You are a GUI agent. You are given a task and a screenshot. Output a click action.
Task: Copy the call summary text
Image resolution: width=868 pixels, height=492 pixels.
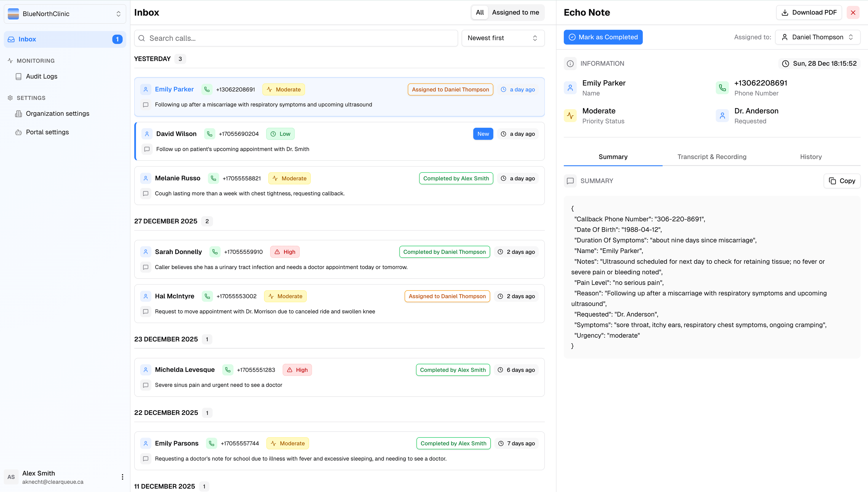(842, 181)
